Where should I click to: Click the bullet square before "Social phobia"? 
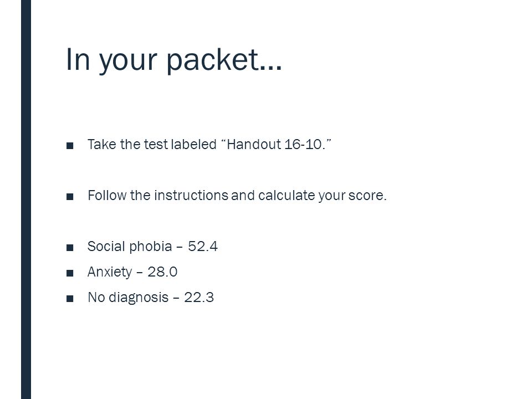[70, 248]
